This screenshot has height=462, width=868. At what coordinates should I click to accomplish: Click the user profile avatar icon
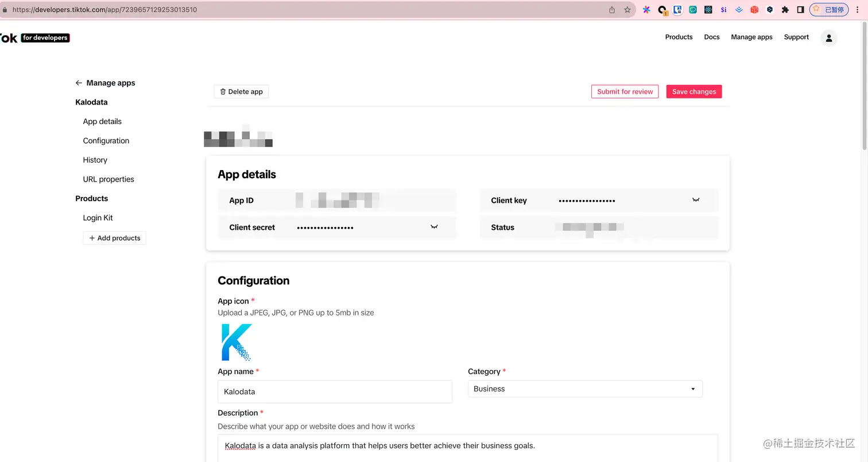pyautogui.click(x=828, y=37)
